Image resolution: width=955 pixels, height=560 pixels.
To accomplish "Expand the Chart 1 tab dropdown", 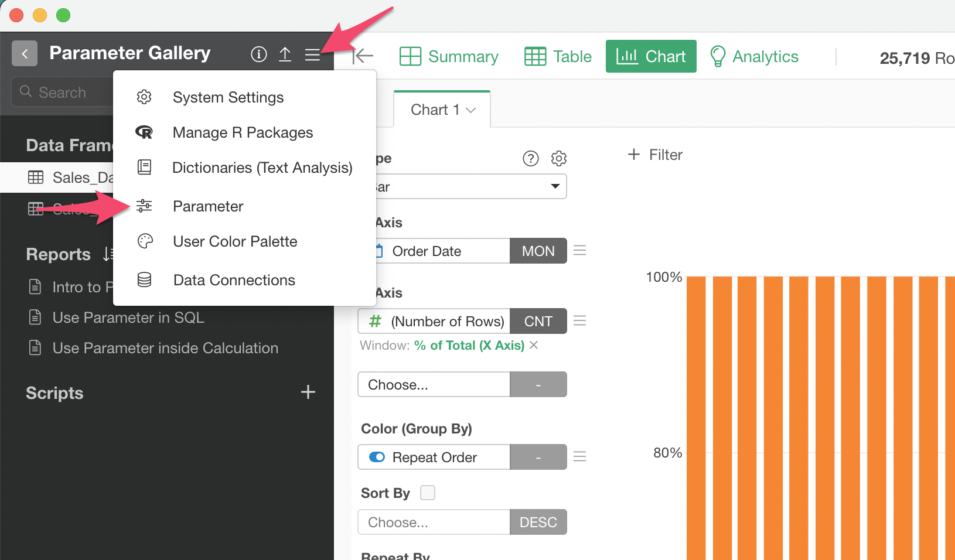I will 470,110.
